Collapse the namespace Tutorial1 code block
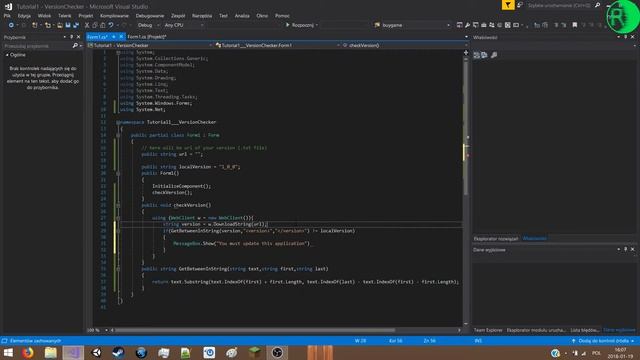Image resolution: width=640 pixels, height=360 pixels. pos(118,122)
